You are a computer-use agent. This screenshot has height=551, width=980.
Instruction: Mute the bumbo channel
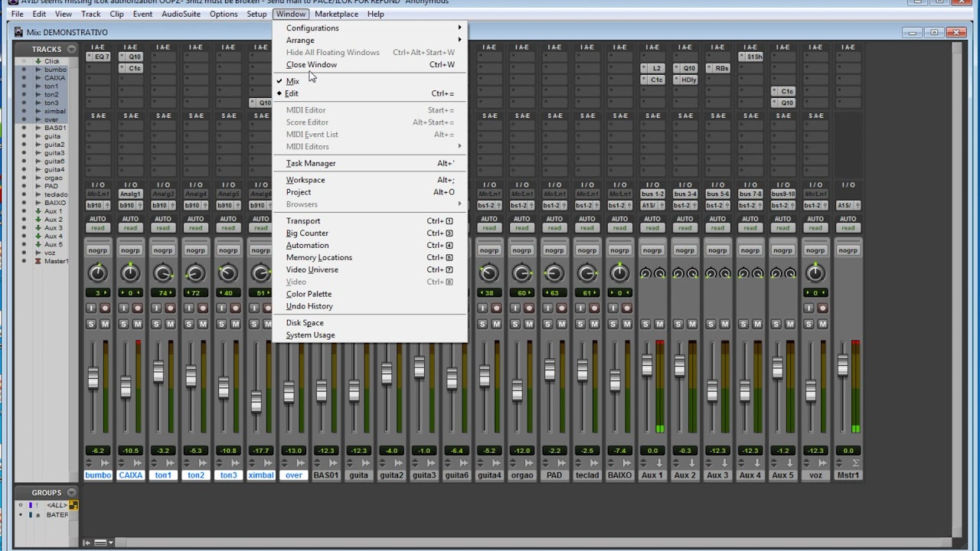point(105,324)
